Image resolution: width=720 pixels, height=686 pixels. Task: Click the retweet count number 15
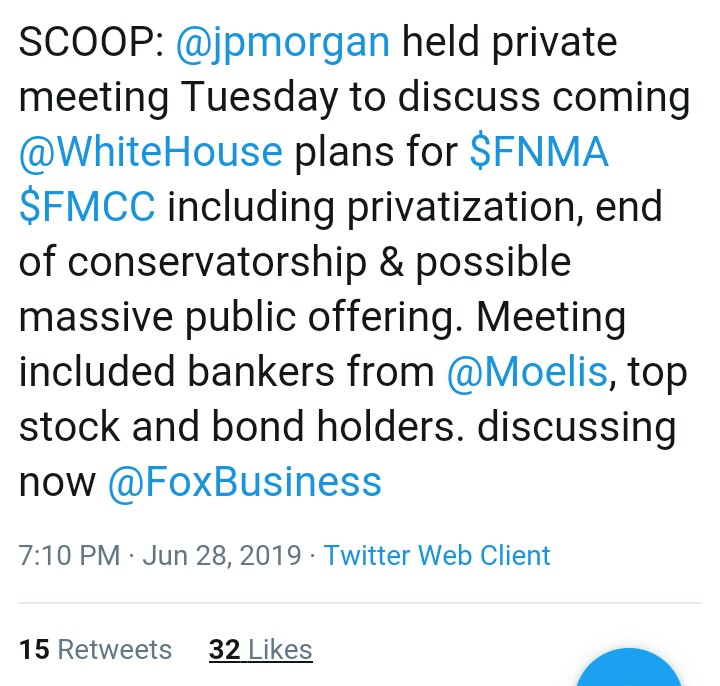coord(34,649)
